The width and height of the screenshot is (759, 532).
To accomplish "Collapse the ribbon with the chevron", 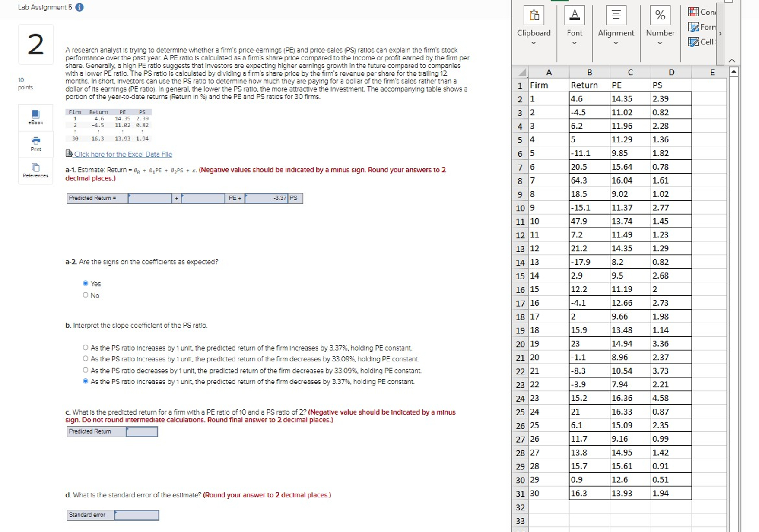I will [732, 60].
